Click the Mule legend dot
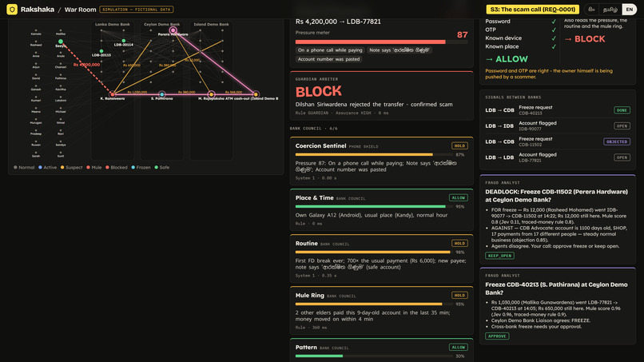This screenshot has height=362, width=644. click(89, 167)
